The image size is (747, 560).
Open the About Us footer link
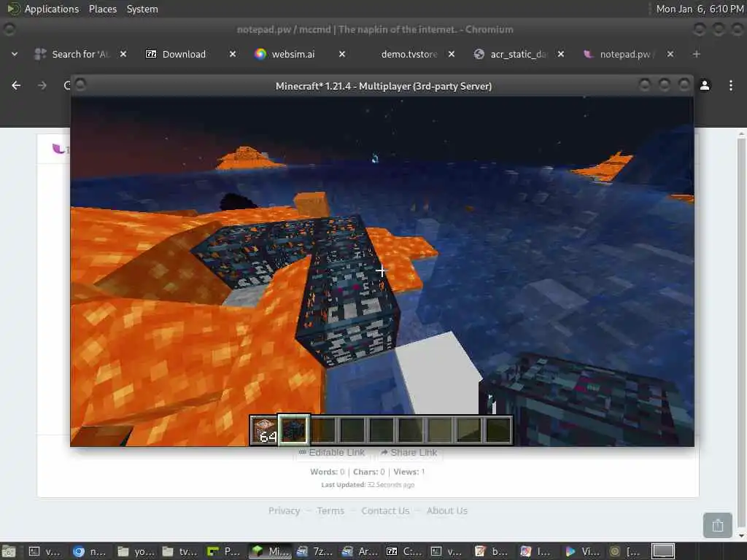447,511
